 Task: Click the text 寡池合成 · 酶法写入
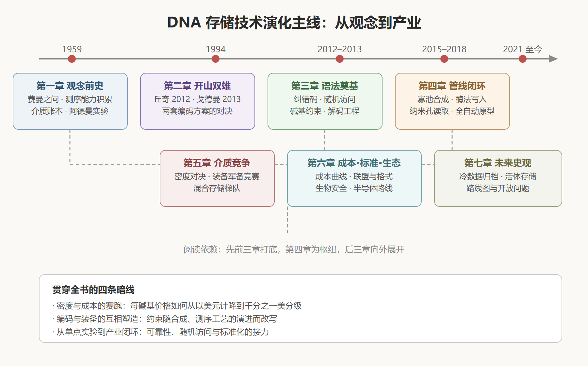pyautogui.click(x=452, y=99)
